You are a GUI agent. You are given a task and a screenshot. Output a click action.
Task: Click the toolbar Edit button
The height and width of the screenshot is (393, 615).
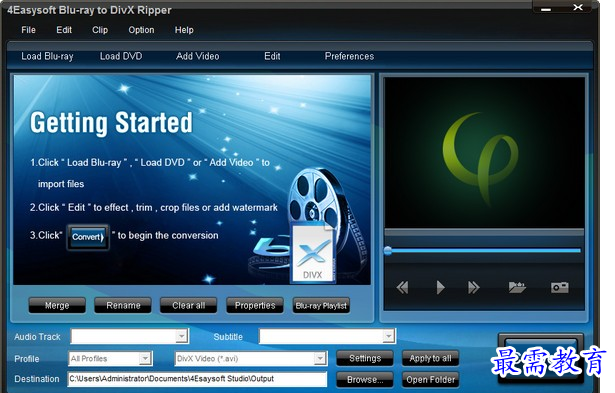(272, 56)
